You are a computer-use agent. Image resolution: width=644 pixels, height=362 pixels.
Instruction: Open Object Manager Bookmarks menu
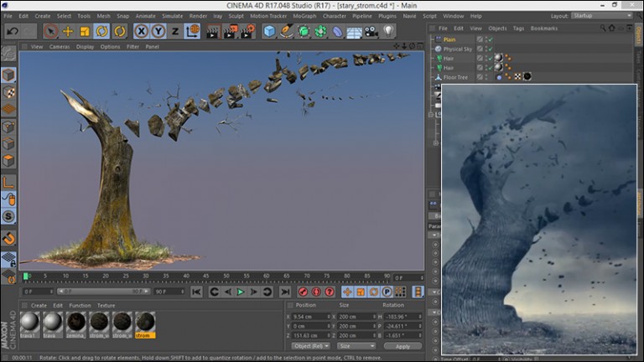[x=543, y=28]
